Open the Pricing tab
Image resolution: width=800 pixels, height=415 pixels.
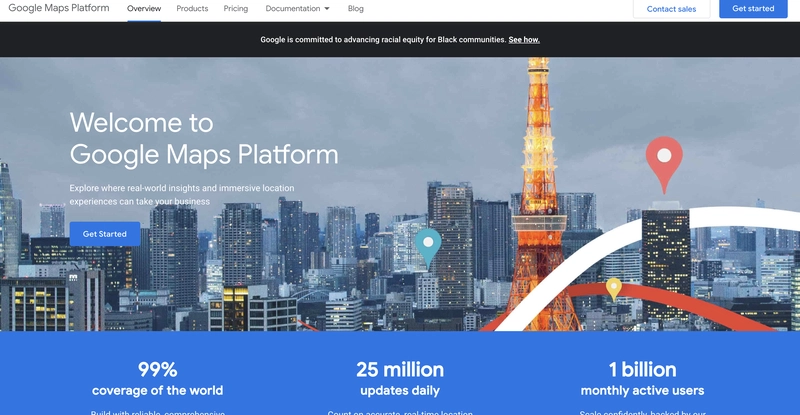(x=236, y=9)
